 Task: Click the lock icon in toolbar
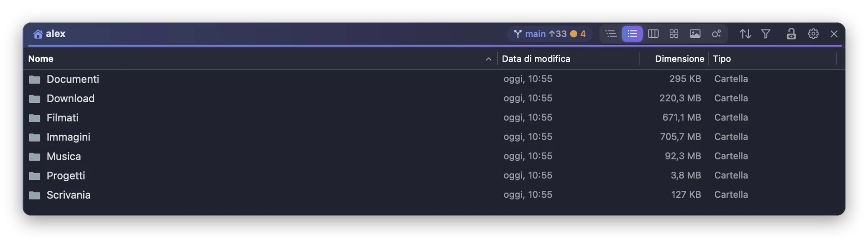(x=791, y=34)
